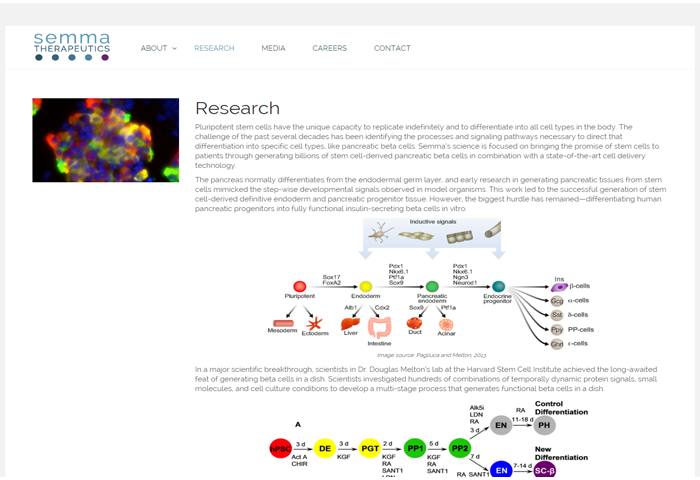
Task: Click the green PP2 circle
Action: 460,448
